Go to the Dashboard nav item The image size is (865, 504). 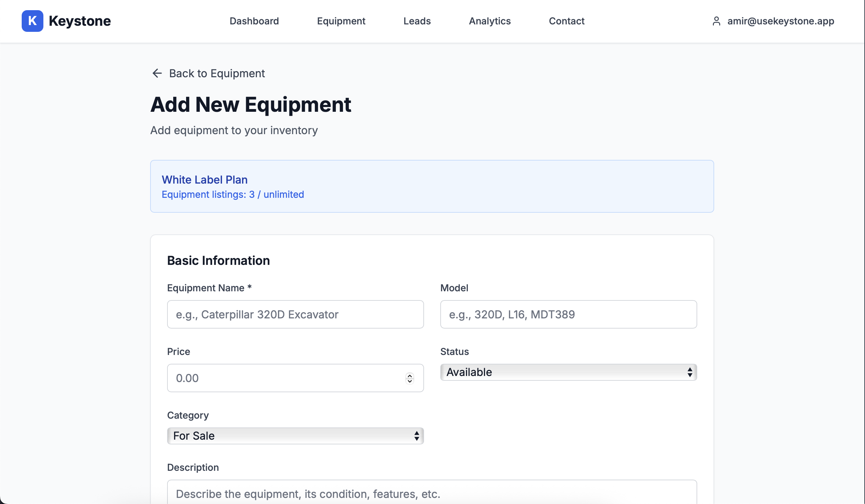point(254,21)
